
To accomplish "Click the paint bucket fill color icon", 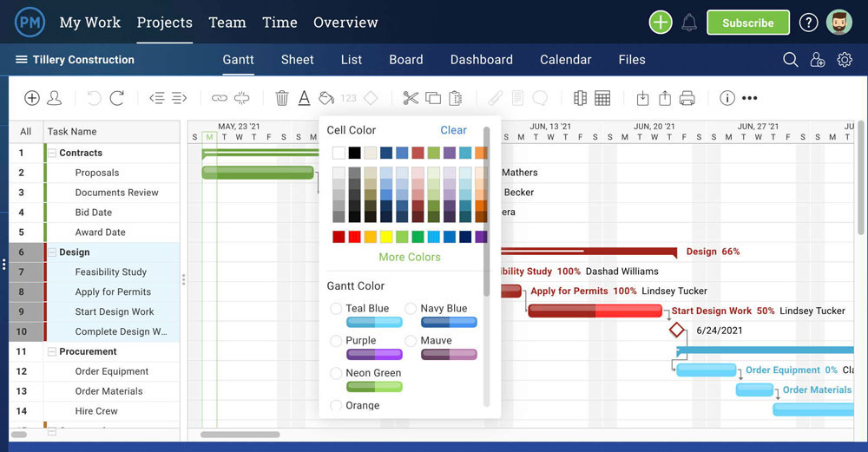I will (x=326, y=98).
